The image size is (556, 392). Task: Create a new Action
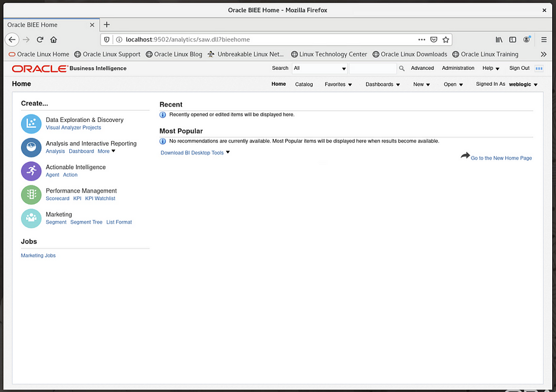[x=70, y=175]
